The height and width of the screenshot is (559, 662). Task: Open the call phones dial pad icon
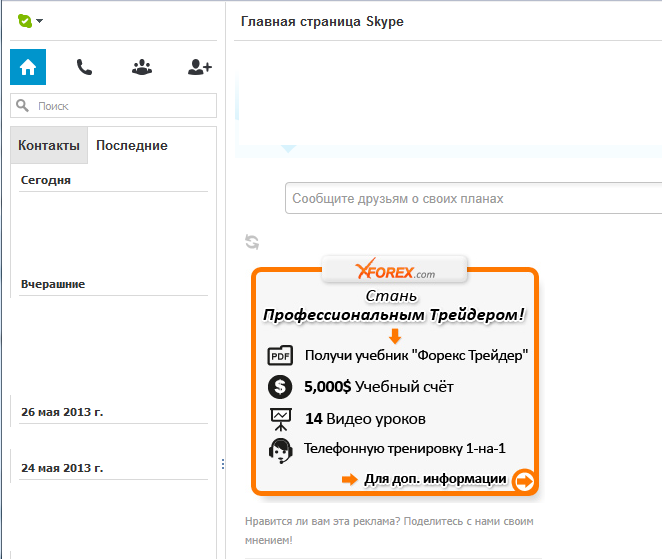tap(84, 67)
